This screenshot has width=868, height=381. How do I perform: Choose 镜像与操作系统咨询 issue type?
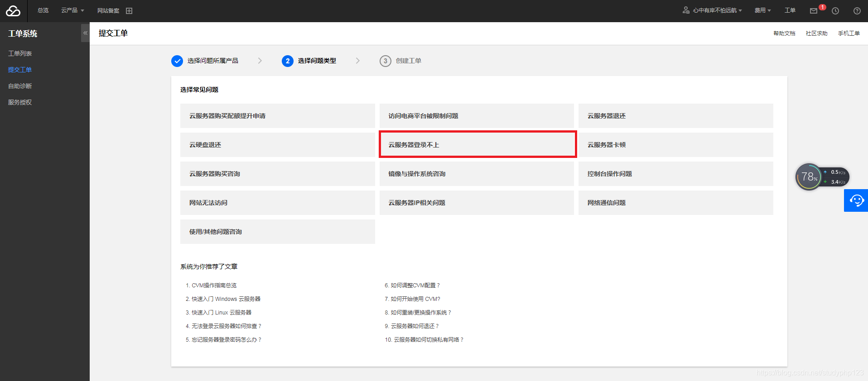click(x=477, y=174)
